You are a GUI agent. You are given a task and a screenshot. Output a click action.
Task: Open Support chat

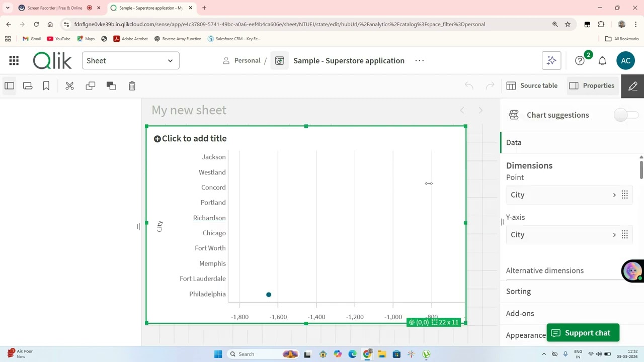pos(583,333)
